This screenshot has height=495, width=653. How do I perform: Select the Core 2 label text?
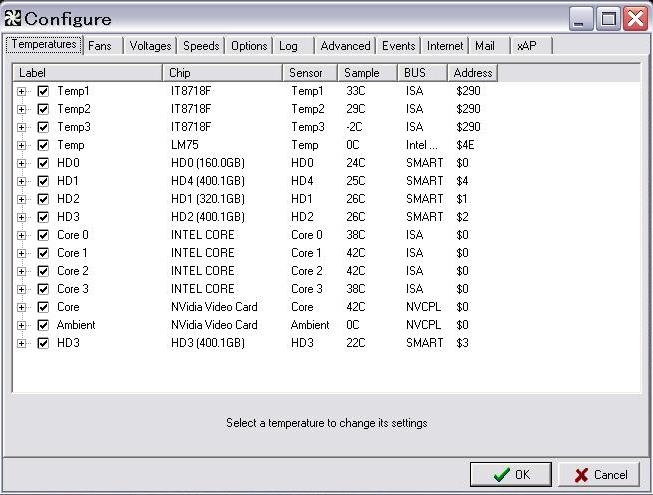[x=73, y=271]
